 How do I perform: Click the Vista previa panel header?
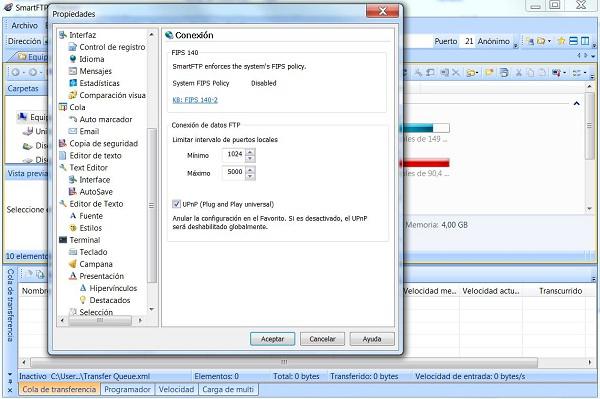pos(27,173)
